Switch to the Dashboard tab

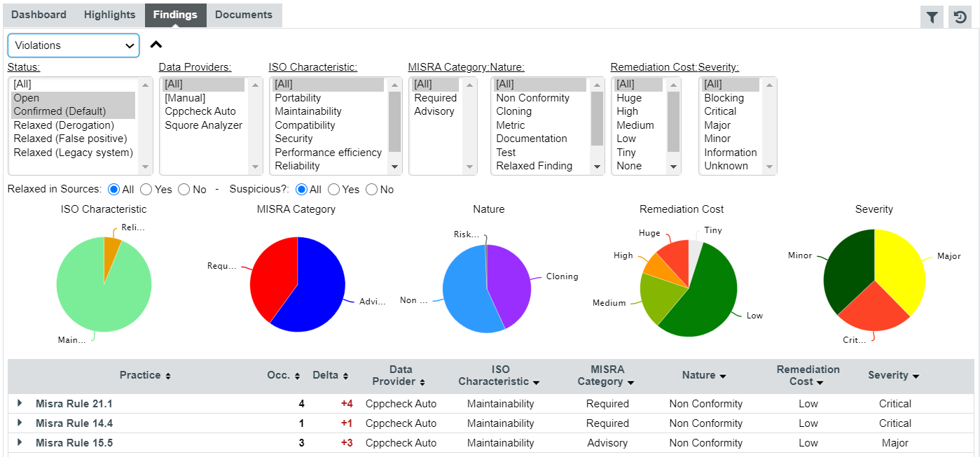click(x=39, y=15)
